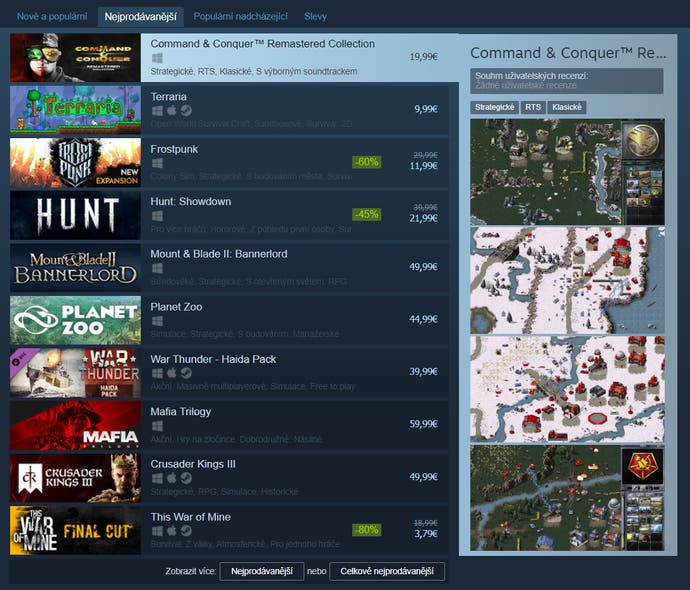
Task: Click the -45% discount badge on Hunt: Showdown
Action: (x=367, y=214)
